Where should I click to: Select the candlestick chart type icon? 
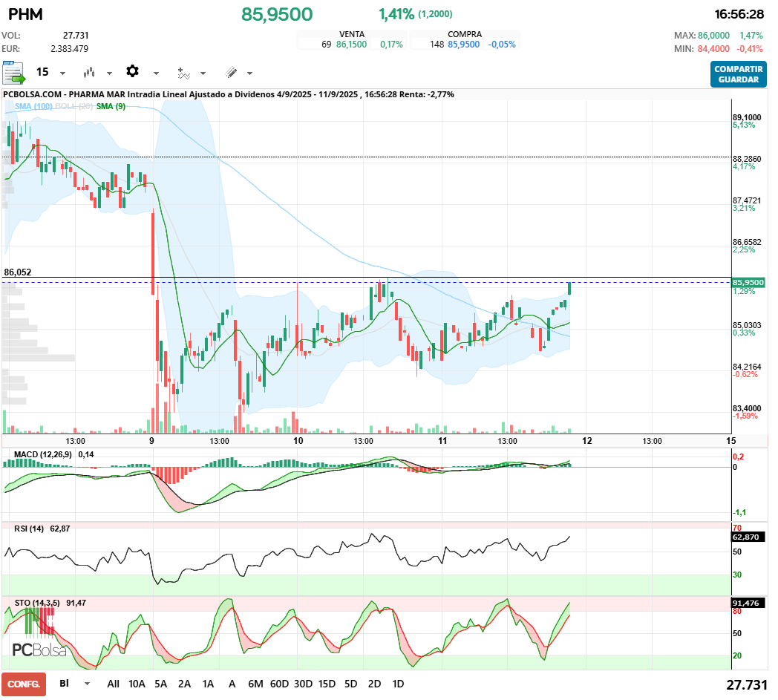(x=89, y=73)
